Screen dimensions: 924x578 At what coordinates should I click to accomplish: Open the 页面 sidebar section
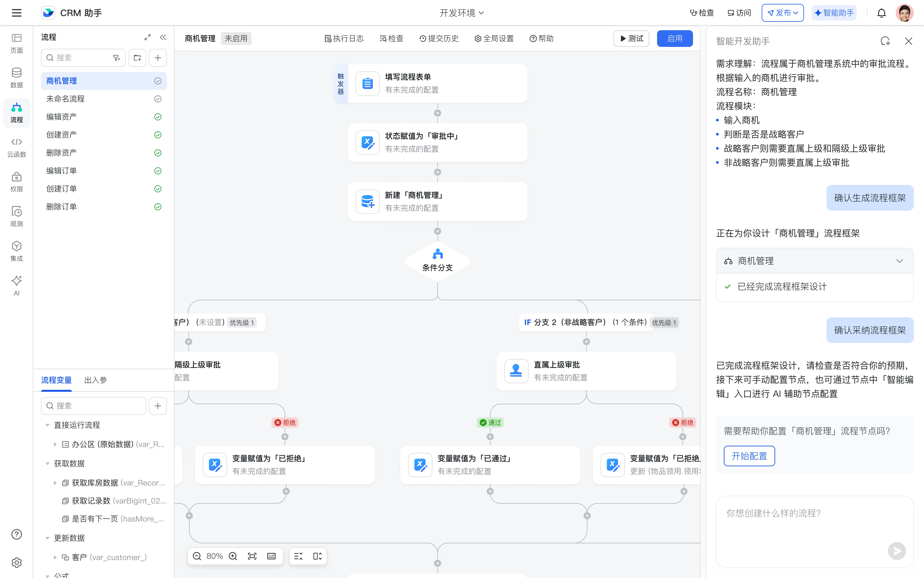pos(16,44)
